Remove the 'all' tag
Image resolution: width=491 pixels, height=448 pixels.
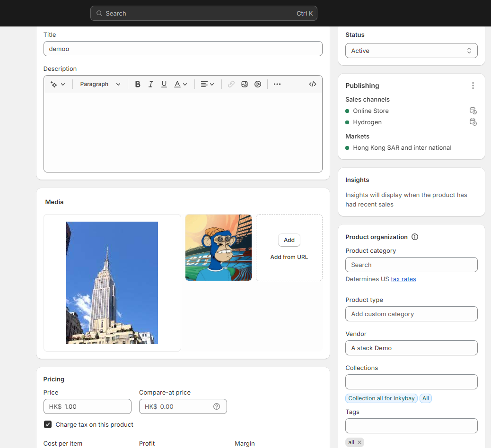tap(359, 442)
